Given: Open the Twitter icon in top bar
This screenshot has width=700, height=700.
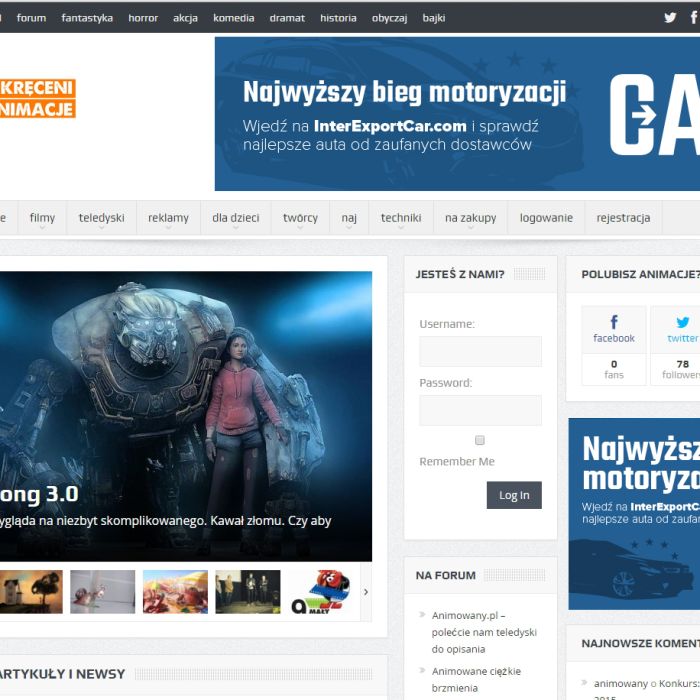Looking at the screenshot, I should tap(670, 18).
